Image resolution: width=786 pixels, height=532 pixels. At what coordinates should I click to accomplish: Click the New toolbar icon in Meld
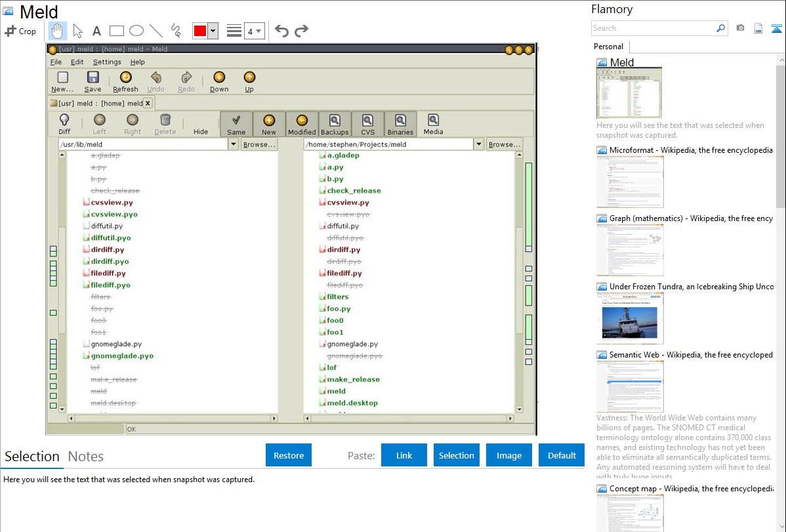[62, 82]
